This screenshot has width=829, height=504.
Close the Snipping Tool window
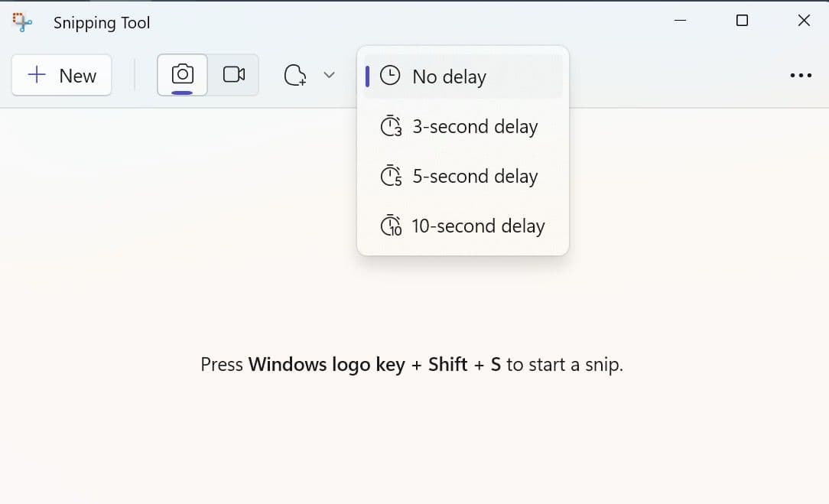[x=804, y=21]
